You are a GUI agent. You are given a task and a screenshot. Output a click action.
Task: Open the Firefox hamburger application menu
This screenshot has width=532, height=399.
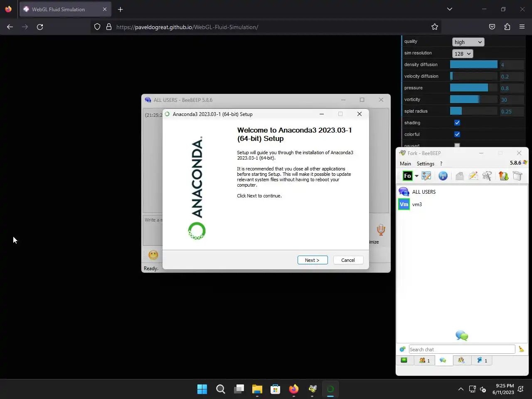pyautogui.click(x=522, y=27)
